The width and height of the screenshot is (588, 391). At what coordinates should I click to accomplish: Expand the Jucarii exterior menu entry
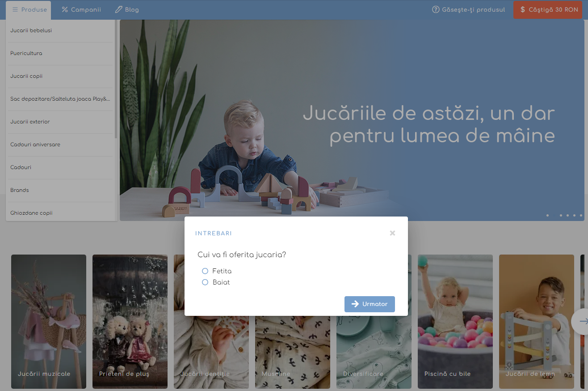pos(30,122)
